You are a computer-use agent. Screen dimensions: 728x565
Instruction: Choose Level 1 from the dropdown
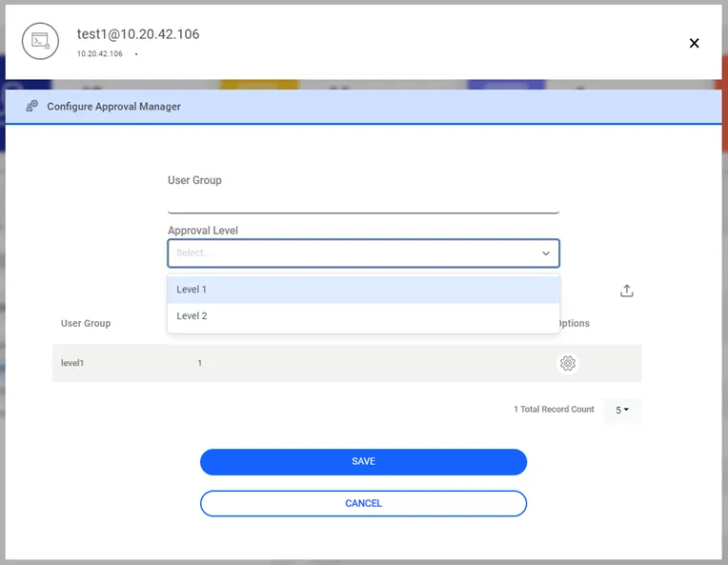click(x=364, y=290)
